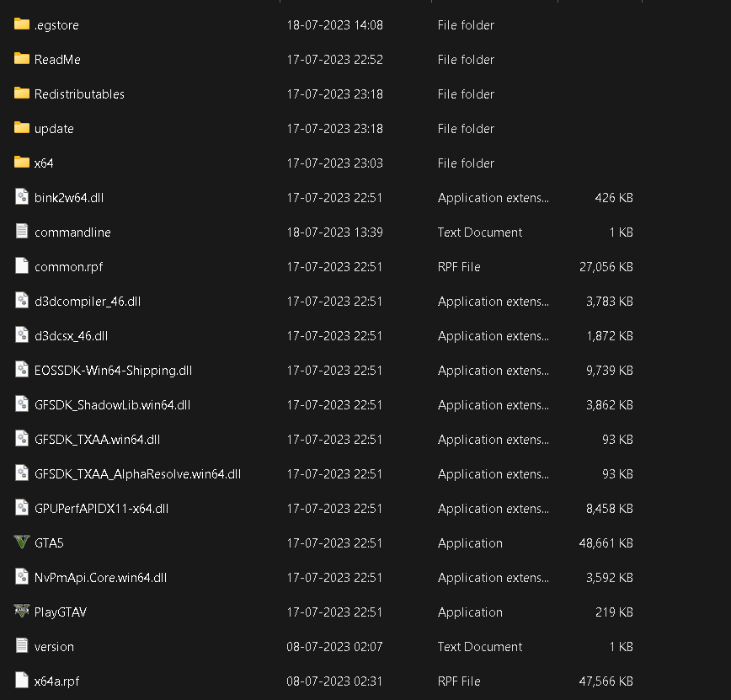The height and width of the screenshot is (700, 731).
Task: Select the EOSSDK-Win64-Shipping.dll file icon
Action: click(x=21, y=369)
